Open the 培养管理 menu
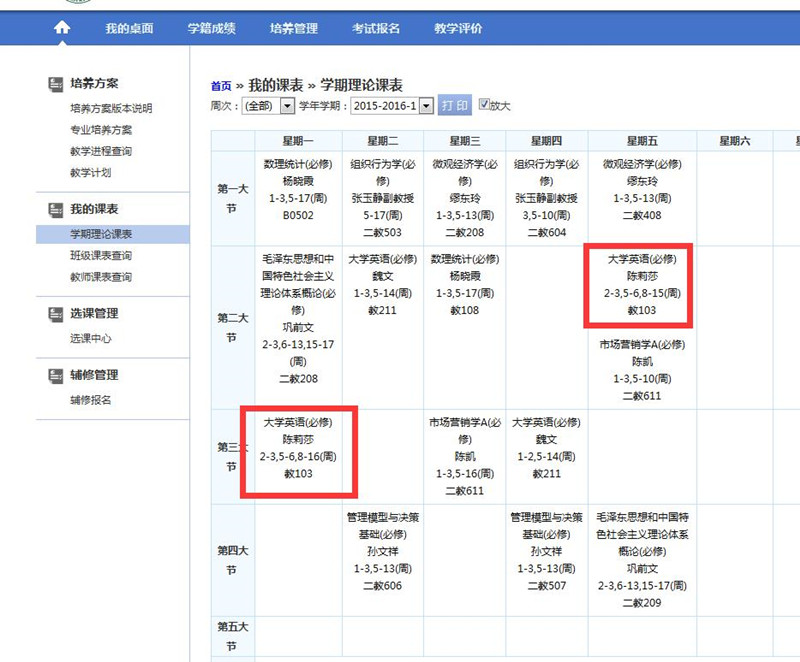 [x=293, y=28]
